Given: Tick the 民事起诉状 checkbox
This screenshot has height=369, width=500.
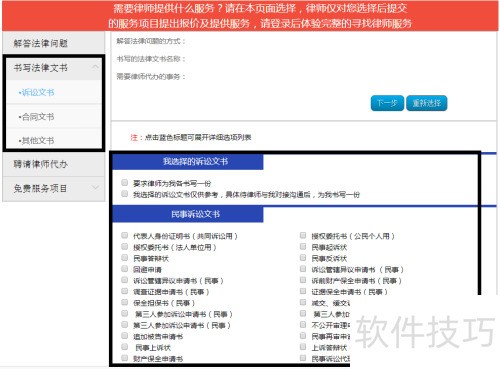Looking at the screenshot, I should coord(303,246).
